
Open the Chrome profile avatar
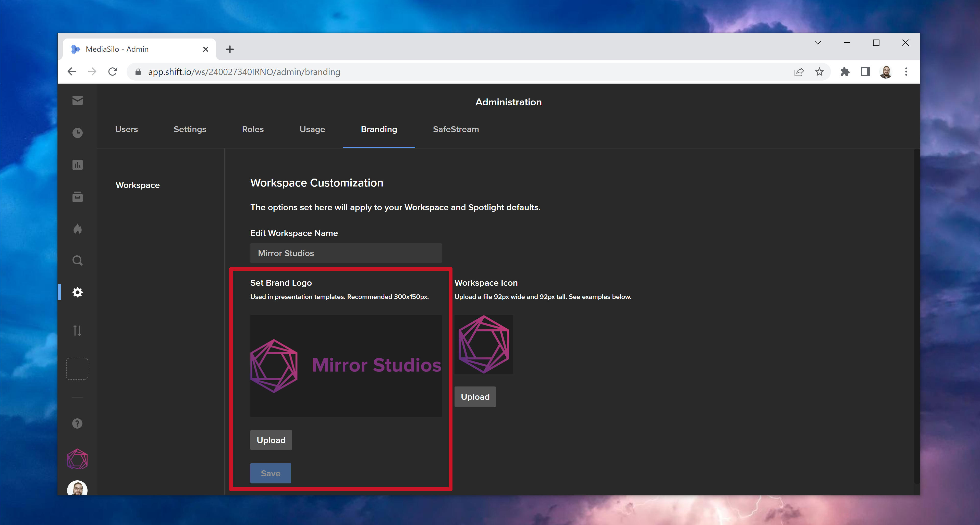pos(886,71)
